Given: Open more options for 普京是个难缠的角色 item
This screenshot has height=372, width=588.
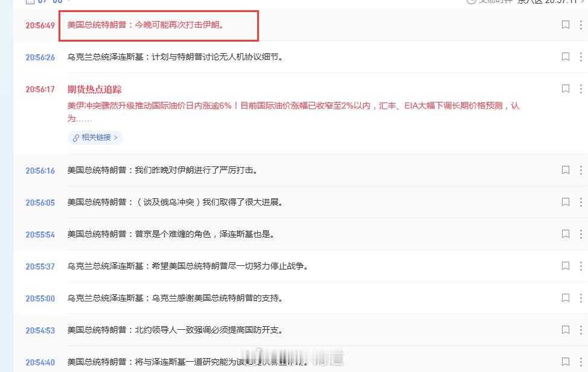Looking at the screenshot, I should click(581, 234).
